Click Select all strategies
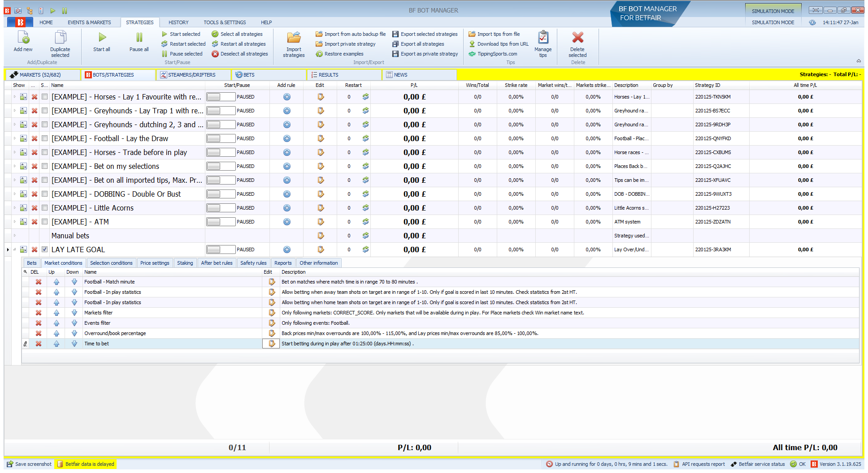The image size is (868, 473). pyautogui.click(x=237, y=34)
